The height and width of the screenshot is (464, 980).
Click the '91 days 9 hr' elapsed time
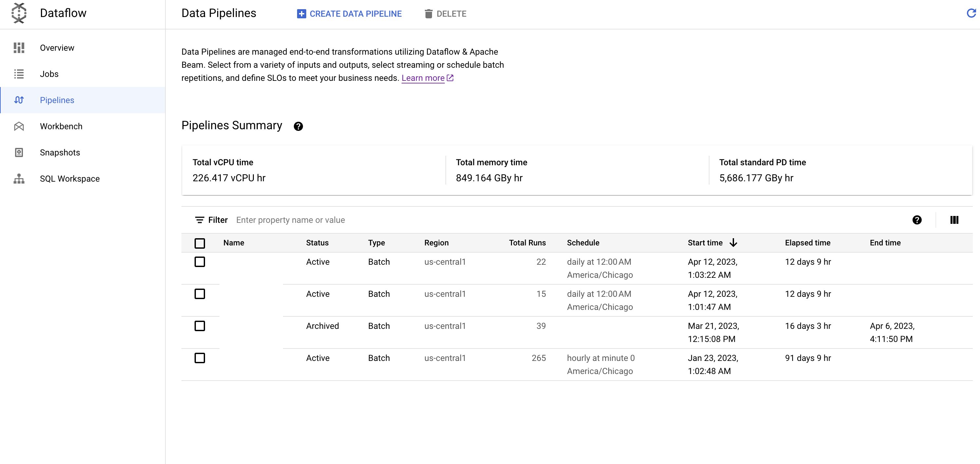click(x=808, y=358)
